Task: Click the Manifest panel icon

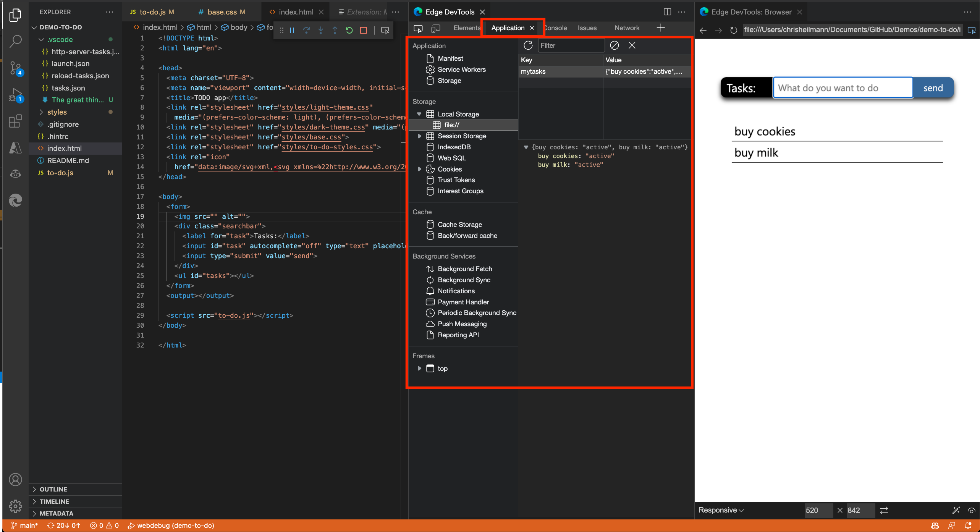Action: tap(430, 58)
